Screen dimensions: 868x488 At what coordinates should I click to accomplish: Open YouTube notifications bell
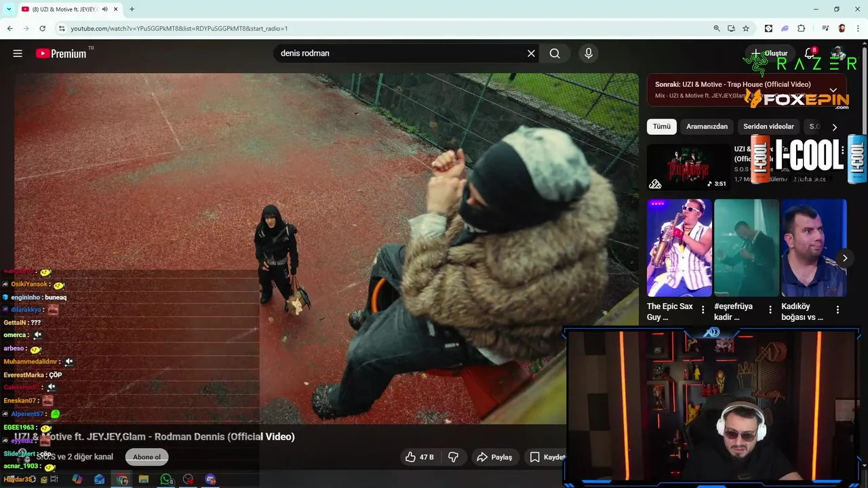tap(810, 54)
